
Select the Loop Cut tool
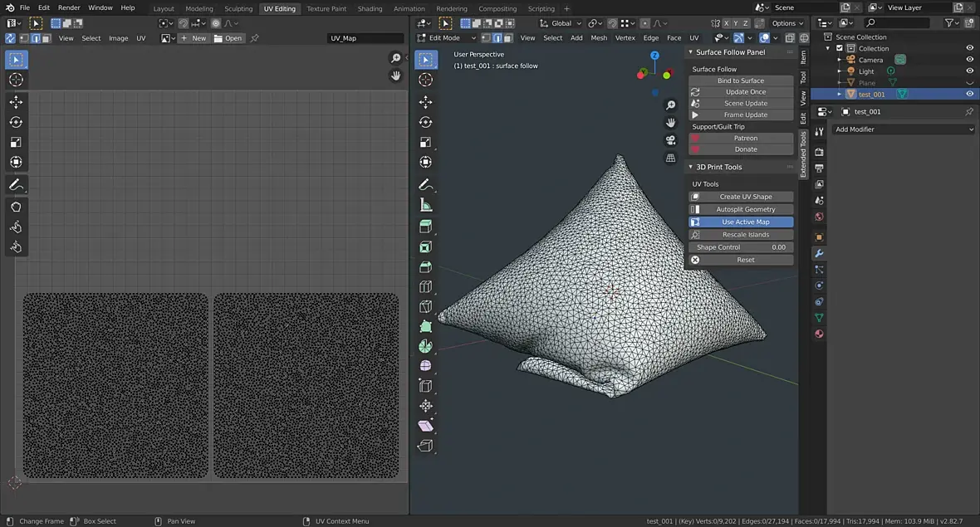[426, 287]
